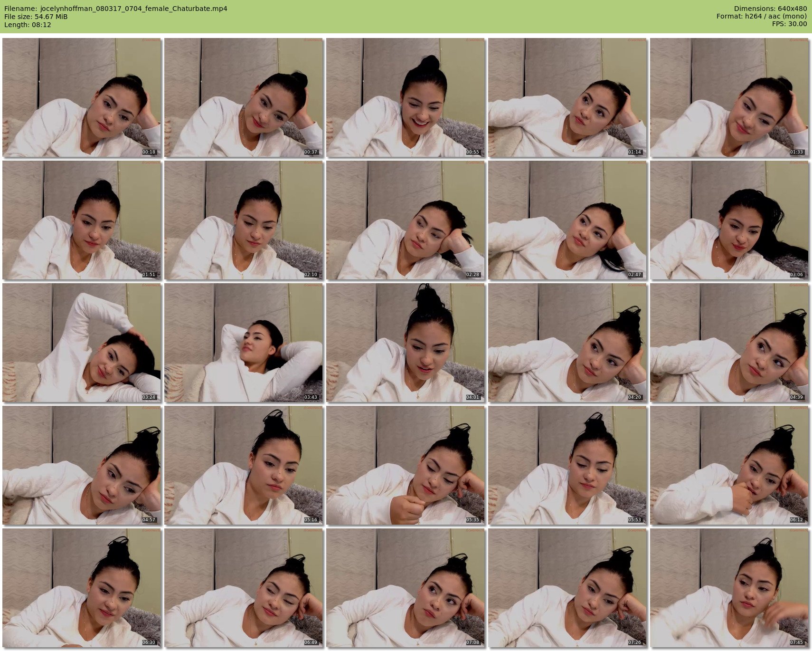Open the frame marked 02:47
Viewport: 812px width, 651px height.
pos(567,220)
